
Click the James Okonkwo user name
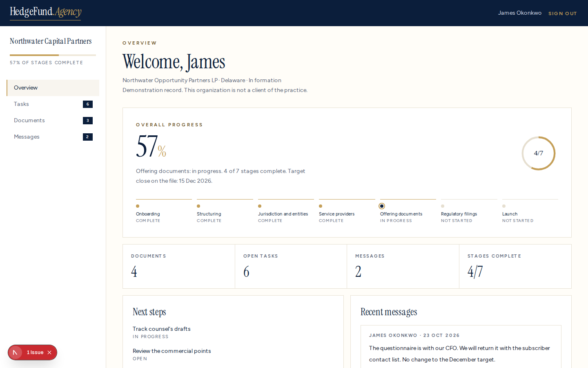(x=520, y=13)
